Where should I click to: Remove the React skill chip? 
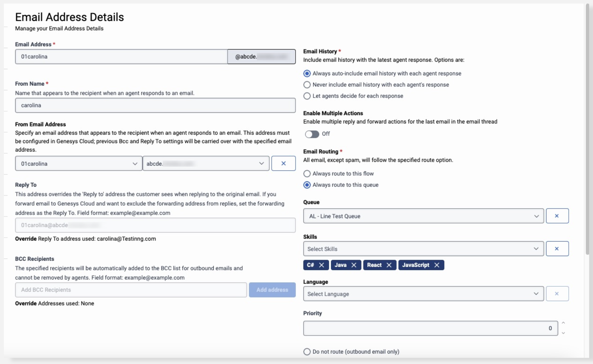(x=388, y=265)
